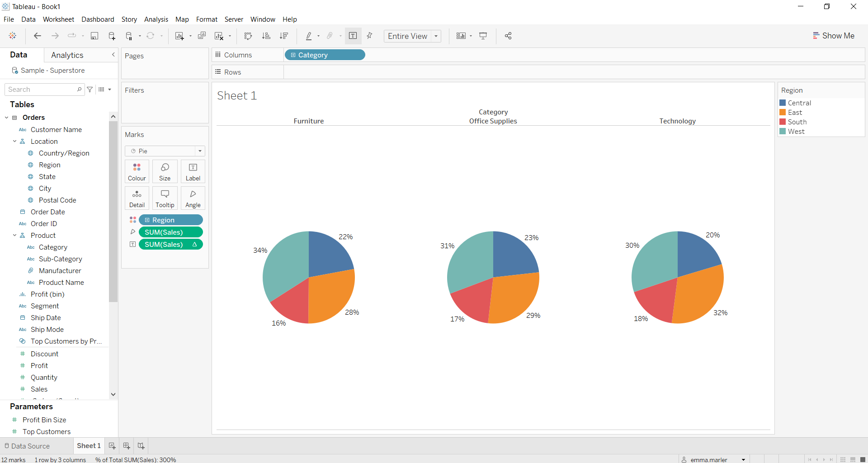Add a new dashboard tab icon
Image resolution: width=868 pixels, height=463 pixels.
(127, 446)
